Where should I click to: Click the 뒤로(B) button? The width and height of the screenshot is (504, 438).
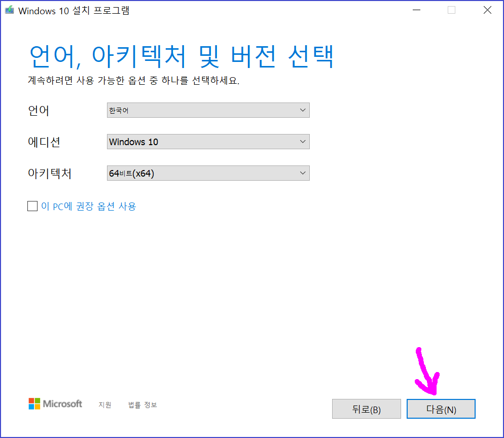pyautogui.click(x=367, y=409)
